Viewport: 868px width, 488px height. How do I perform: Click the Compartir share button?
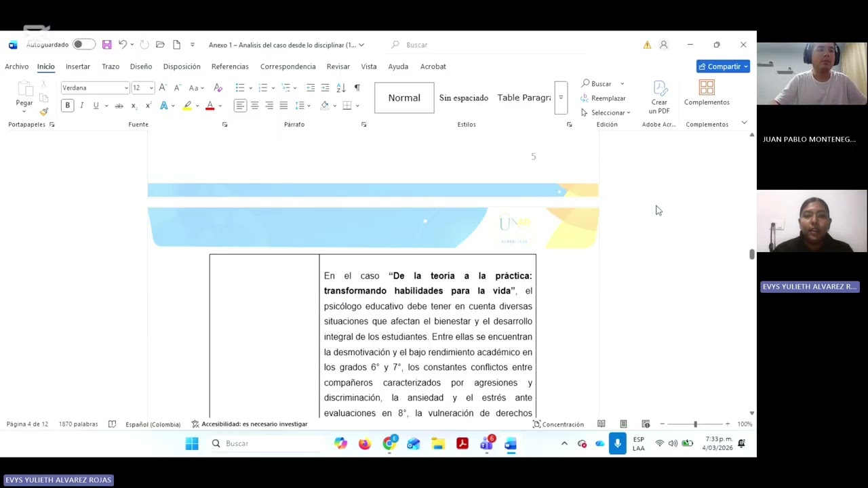click(x=723, y=66)
